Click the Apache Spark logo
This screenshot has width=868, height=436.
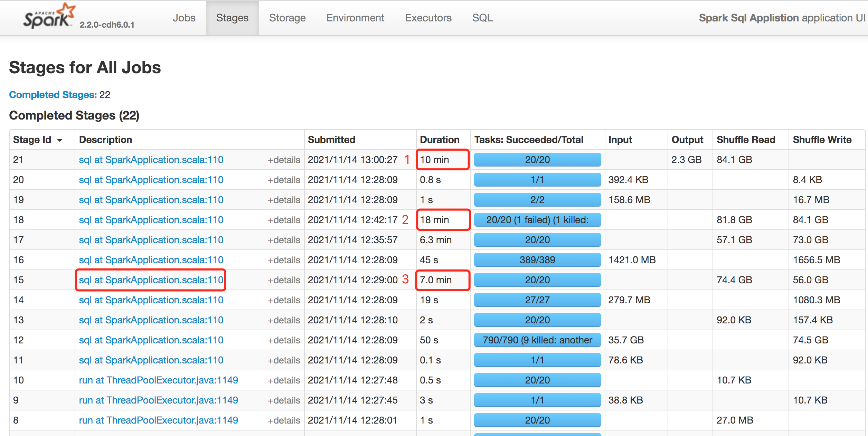click(48, 17)
